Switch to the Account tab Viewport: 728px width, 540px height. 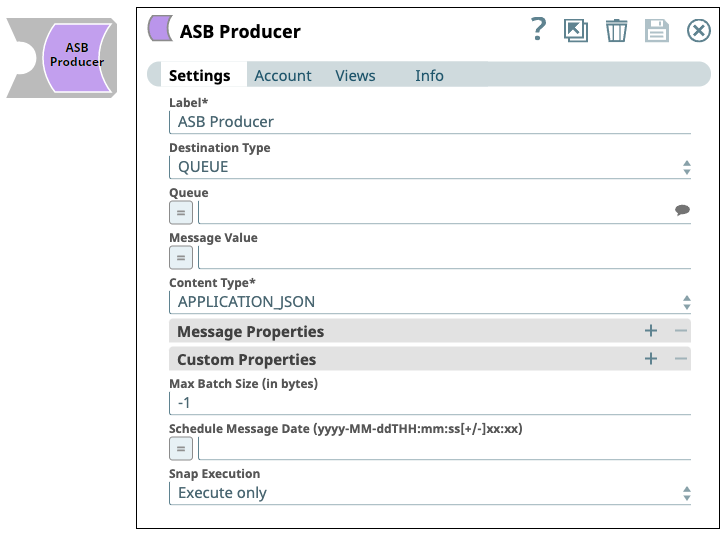coord(283,76)
